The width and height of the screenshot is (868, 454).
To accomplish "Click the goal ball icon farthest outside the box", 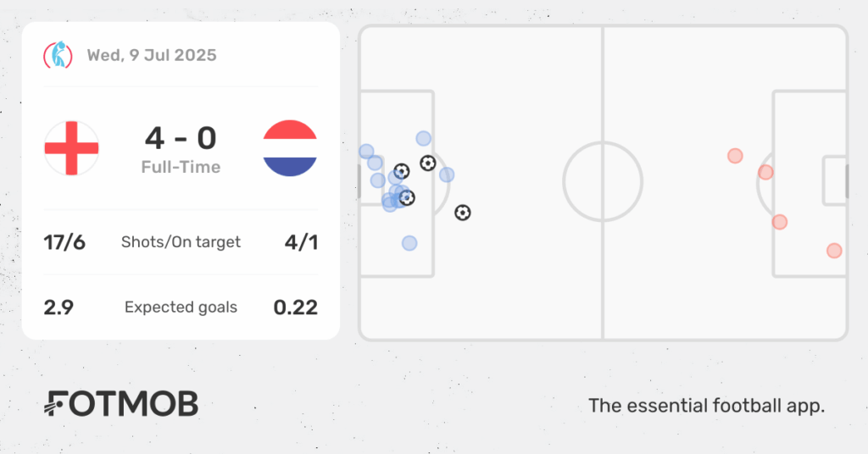I will click(x=463, y=213).
